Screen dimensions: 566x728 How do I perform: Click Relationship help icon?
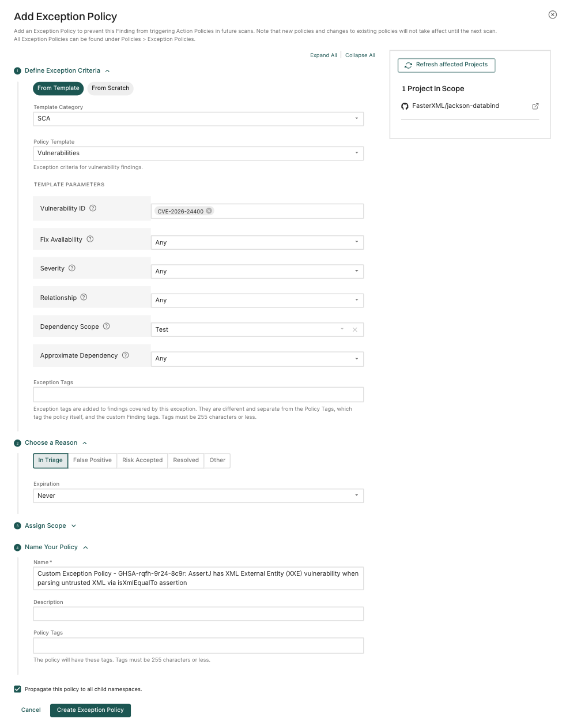[84, 298]
